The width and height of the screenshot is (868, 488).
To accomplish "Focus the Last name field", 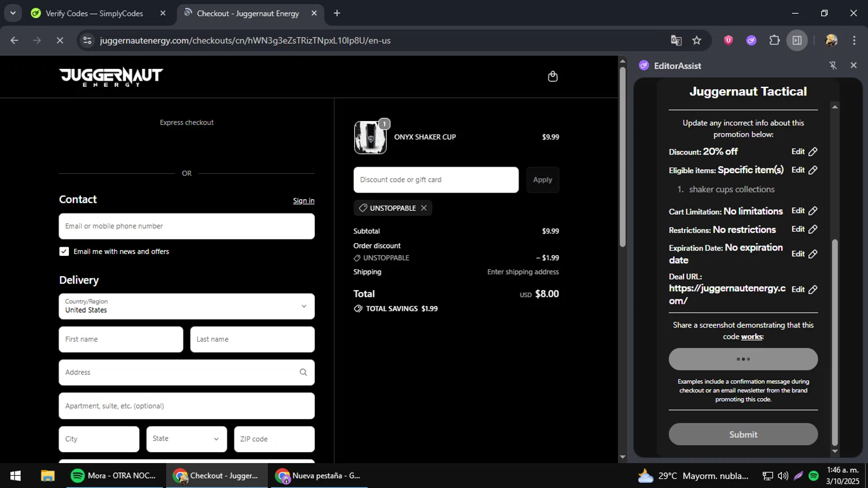I will [x=252, y=339].
